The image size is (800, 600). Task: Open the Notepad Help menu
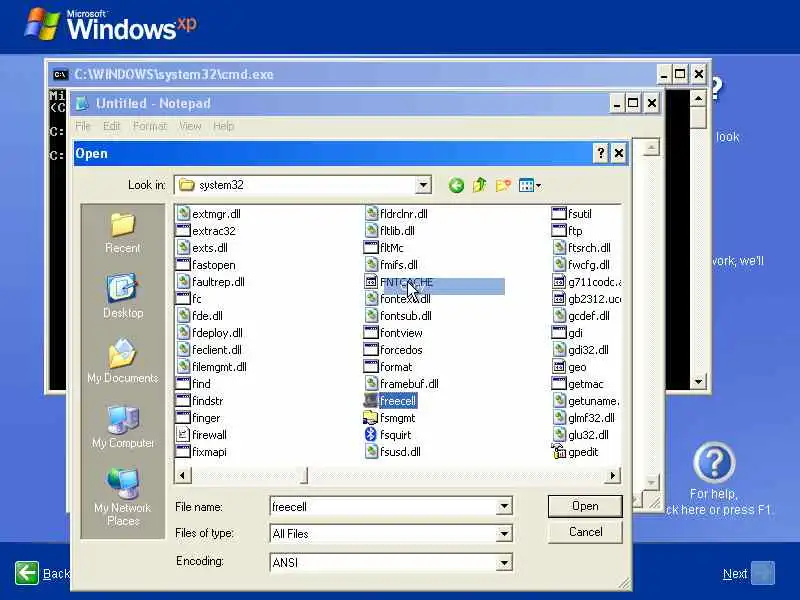pyautogui.click(x=223, y=126)
